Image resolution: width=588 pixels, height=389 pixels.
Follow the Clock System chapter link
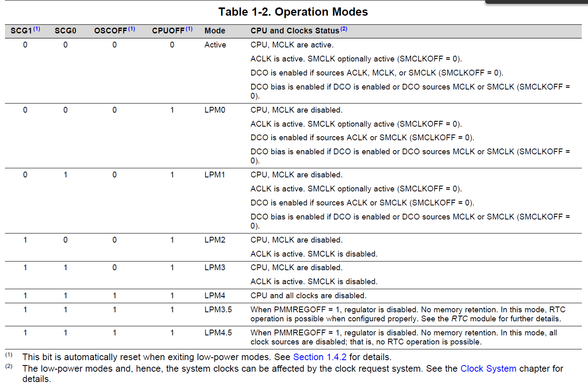[x=488, y=369]
